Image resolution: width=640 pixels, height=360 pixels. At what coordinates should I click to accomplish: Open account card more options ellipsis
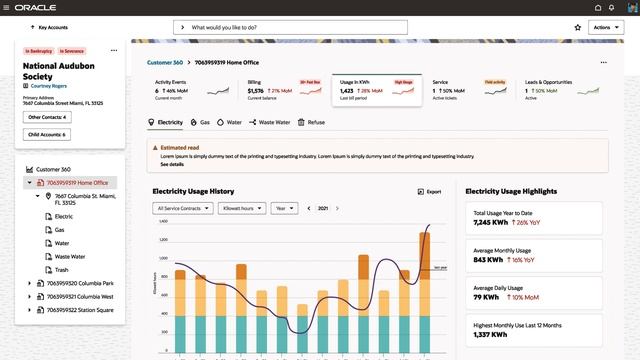(x=114, y=51)
